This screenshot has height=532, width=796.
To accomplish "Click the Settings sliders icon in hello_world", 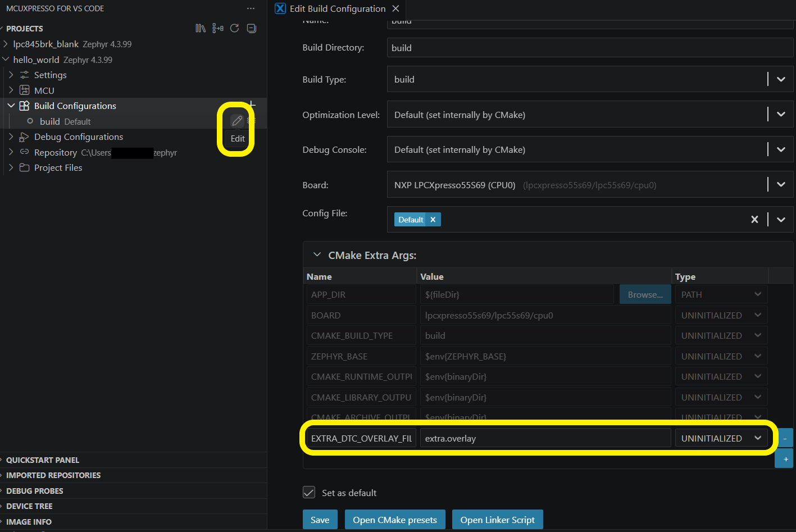I will click(24, 75).
